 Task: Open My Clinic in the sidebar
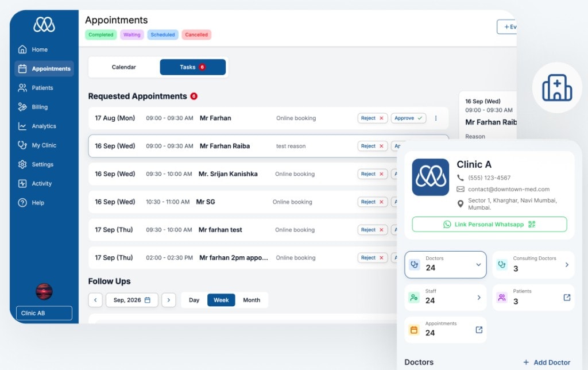[44, 145]
